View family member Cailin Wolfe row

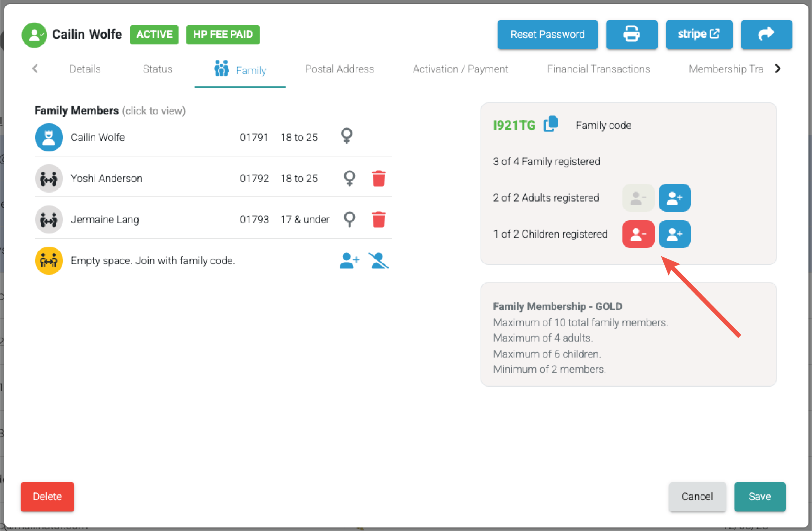tap(98, 138)
